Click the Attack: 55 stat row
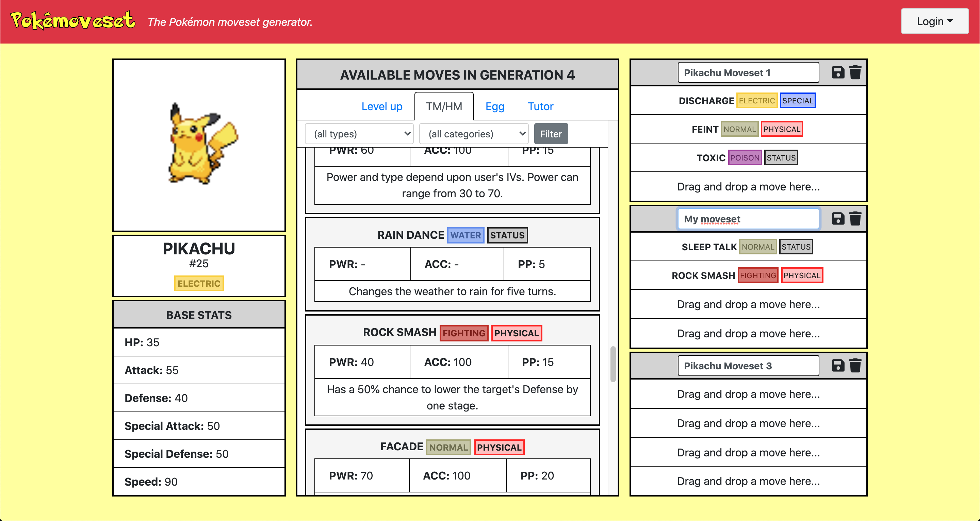The width and height of the screenshot is (980, 521). 199,370
